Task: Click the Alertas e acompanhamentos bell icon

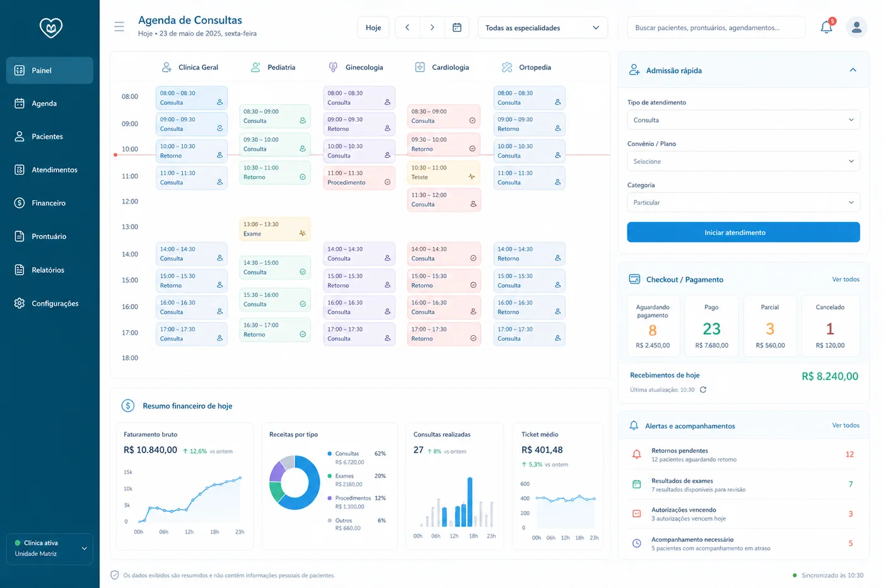Action: 634,426
